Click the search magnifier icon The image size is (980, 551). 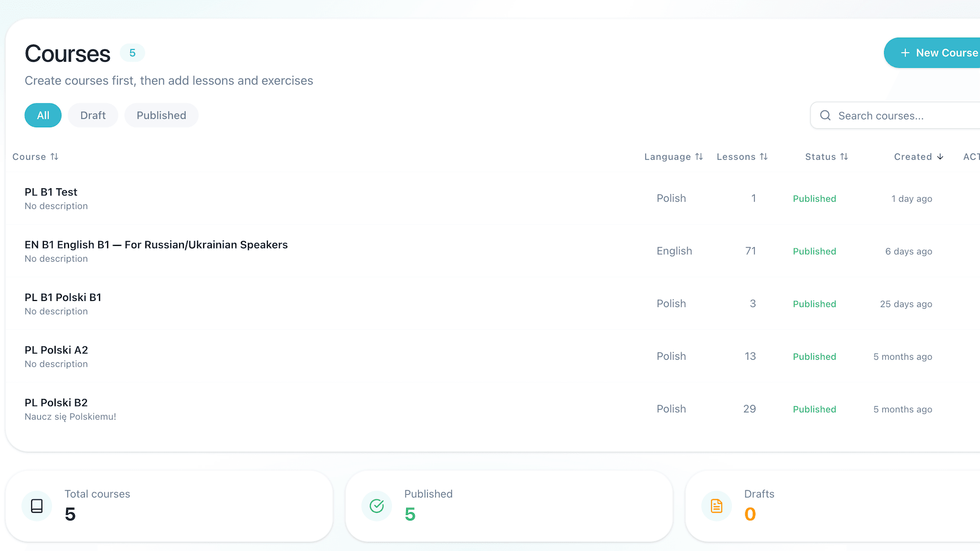pos(825,115)
